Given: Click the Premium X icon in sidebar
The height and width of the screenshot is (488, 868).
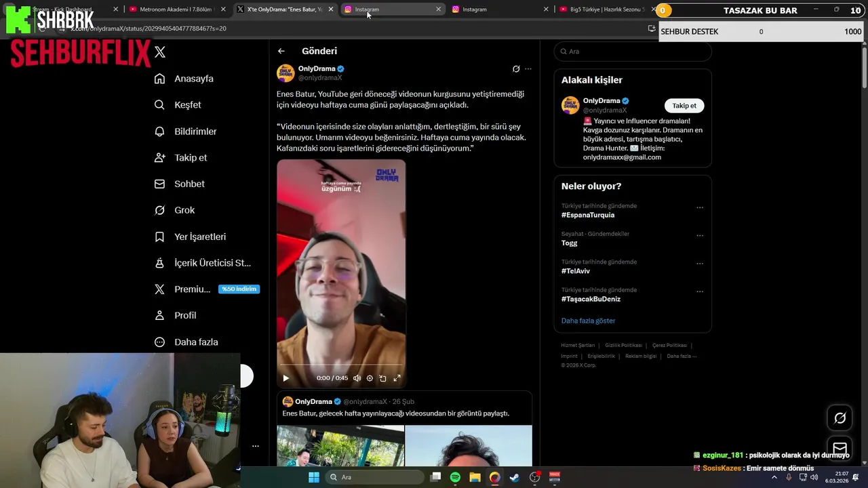Looking at the screenshot, I should (159, 289).
